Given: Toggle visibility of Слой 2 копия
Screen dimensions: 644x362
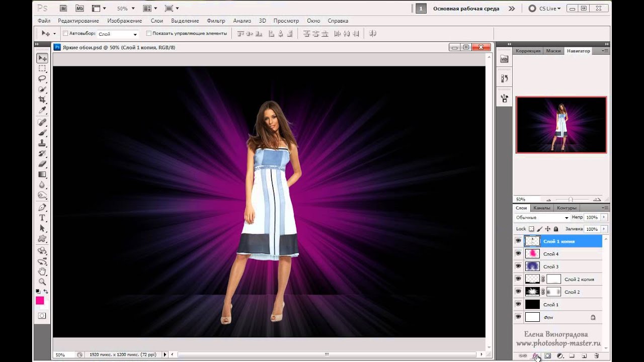Looking at the screenshot, I should tap(518, 279).
